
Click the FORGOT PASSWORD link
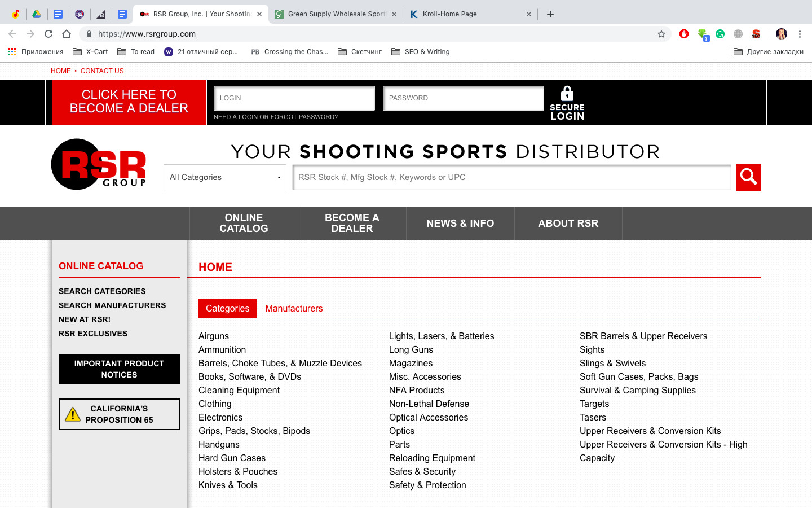pos(303,117)
